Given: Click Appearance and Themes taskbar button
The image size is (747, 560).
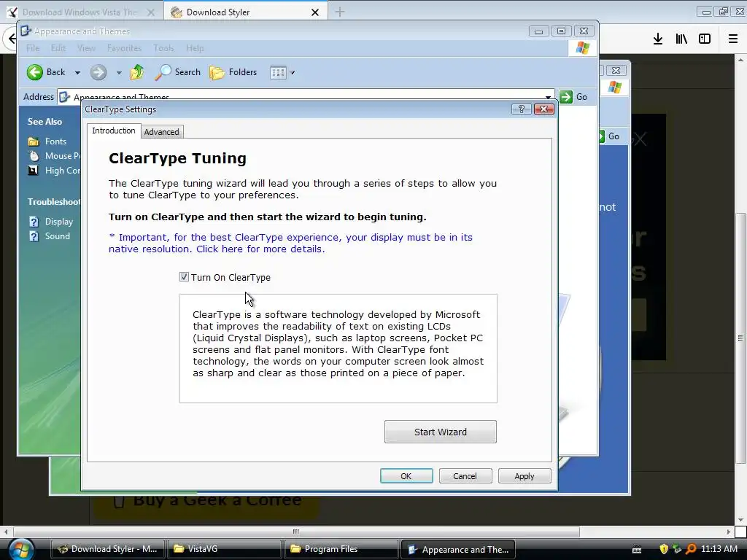Looking at the screenshot, I should click(458, 549).
